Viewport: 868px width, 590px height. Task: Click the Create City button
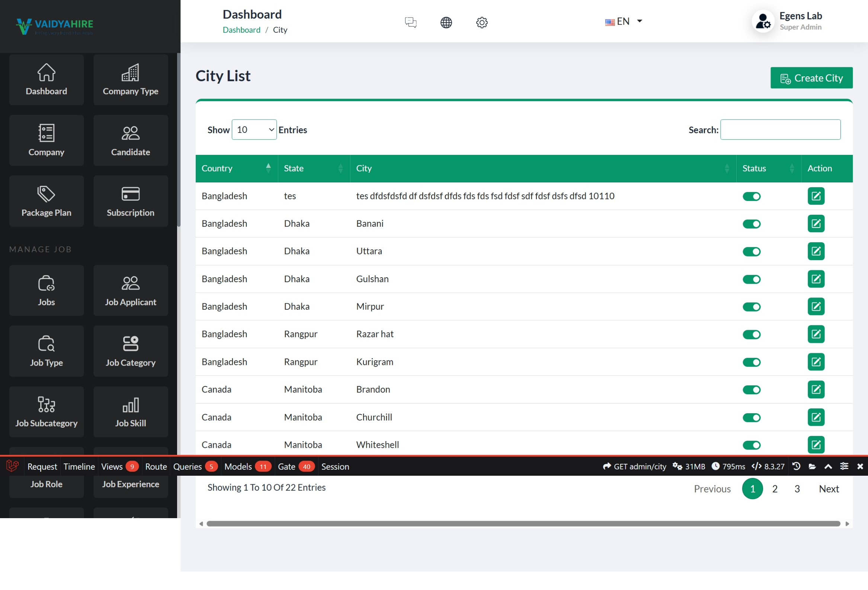[811, 78]
